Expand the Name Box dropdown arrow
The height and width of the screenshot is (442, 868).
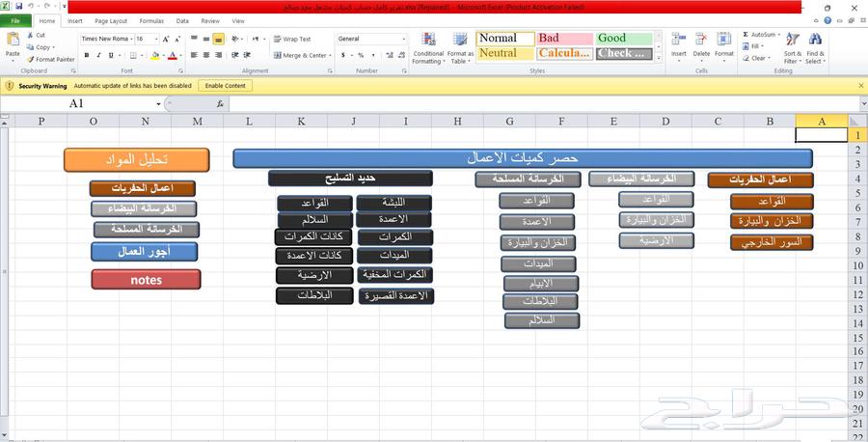point(158,103)
